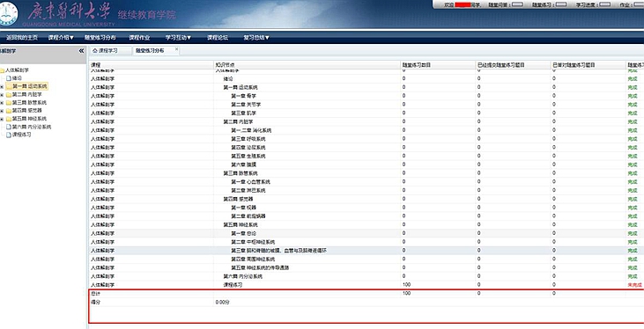Open 课程作业 in the navigation bar
644x329 pixels.
(139, 37)
